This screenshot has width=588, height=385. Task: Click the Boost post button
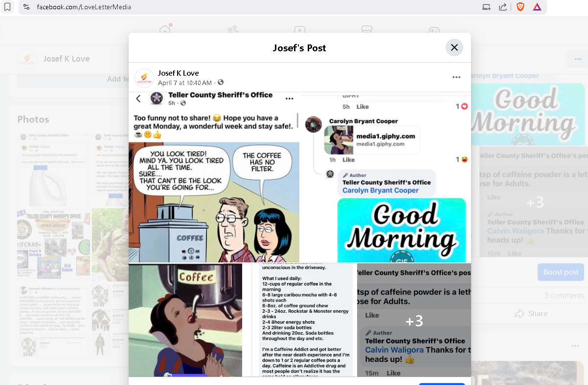(561, 272)
